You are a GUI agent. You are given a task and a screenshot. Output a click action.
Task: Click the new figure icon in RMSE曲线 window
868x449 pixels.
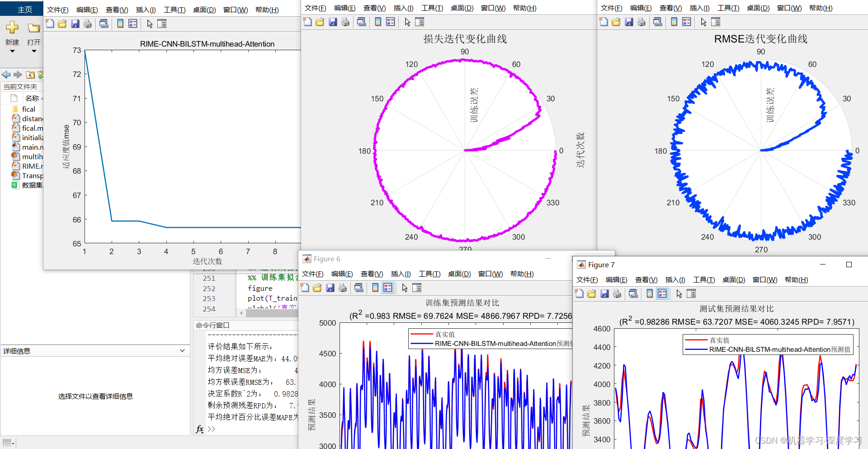point(604,22)
